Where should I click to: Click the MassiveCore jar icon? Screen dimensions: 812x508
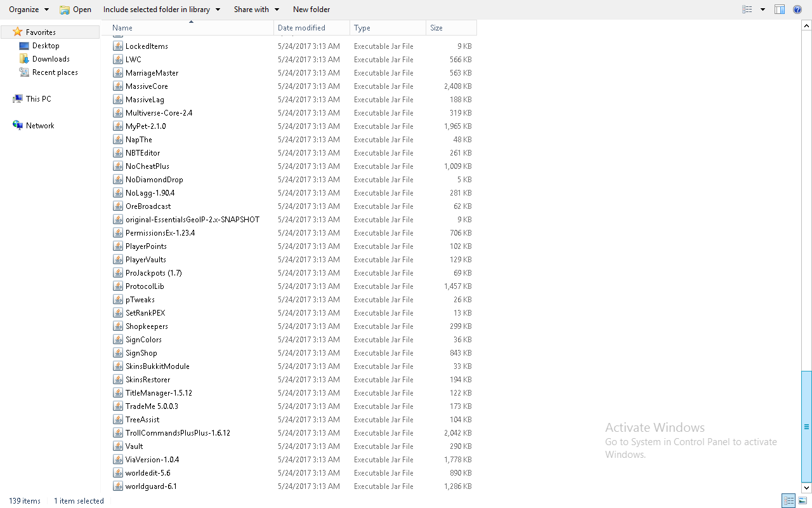pyautogui.click(x=118, y=86)
